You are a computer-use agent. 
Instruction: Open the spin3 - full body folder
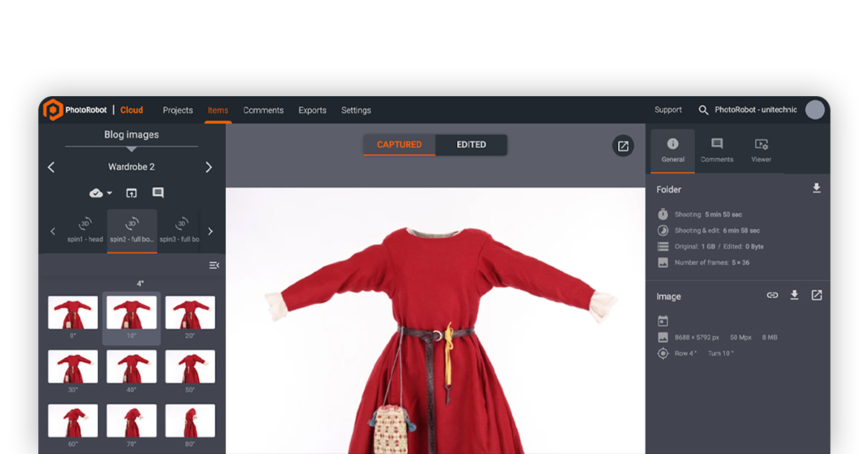[x=179, y=231]
